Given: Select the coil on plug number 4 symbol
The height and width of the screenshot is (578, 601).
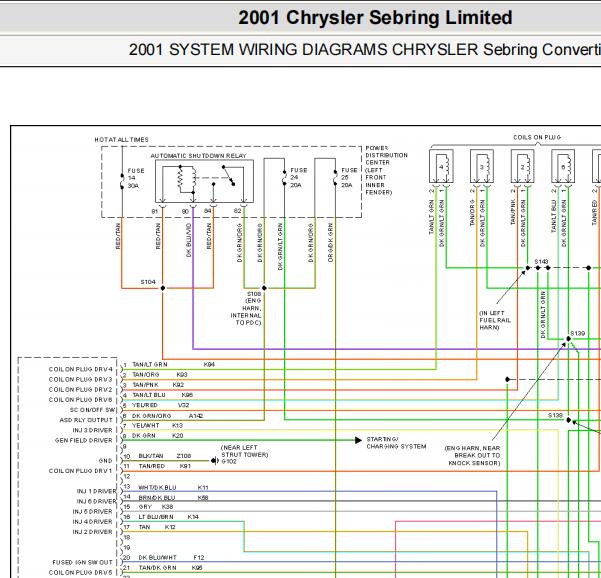Looking at the screenshot, I should [x=441, y=166].
